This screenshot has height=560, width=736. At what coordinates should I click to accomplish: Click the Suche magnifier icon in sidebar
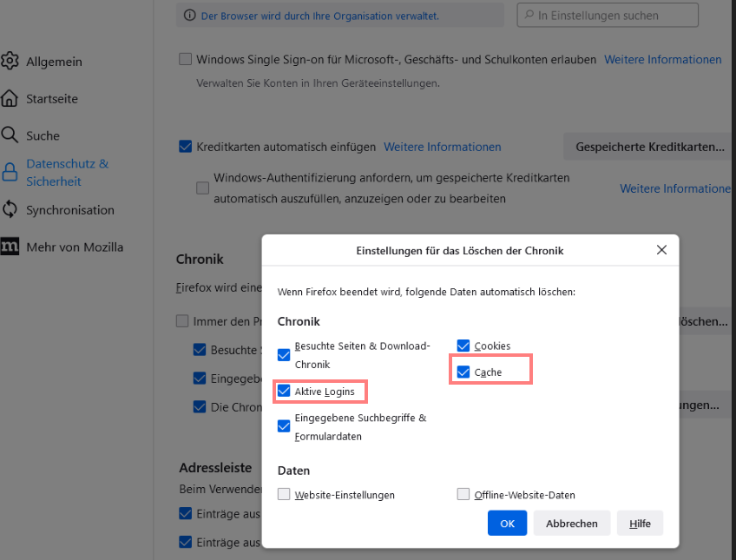pos(10,135)
